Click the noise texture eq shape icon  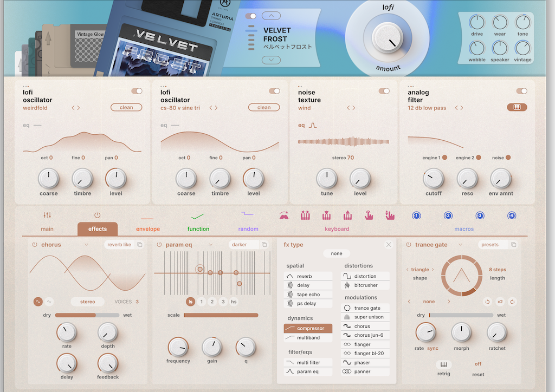tap(313, 125)
